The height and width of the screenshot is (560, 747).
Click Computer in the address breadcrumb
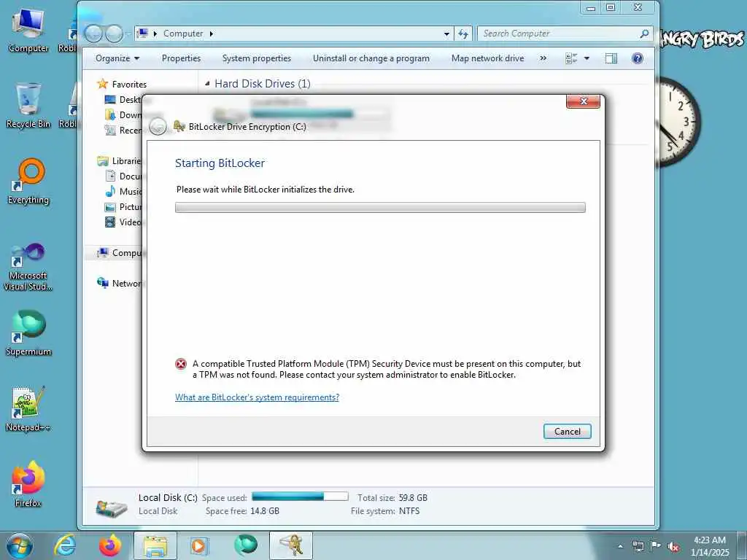click(183, 34)
